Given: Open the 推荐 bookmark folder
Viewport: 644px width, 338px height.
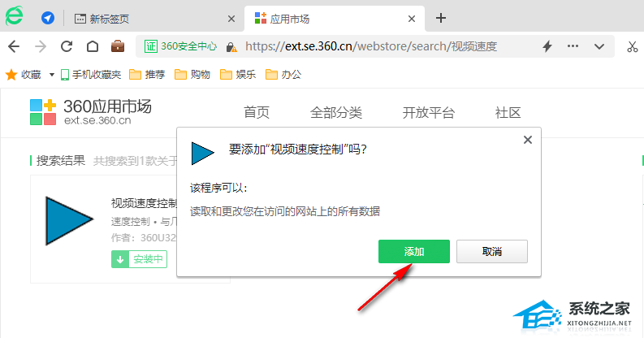Looking at the screenshot, I should coord(147,75).
